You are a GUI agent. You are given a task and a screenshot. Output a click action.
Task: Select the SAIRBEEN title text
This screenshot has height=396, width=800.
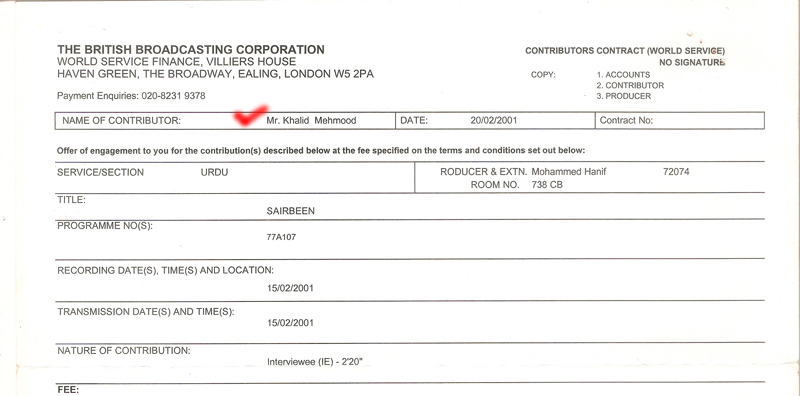click(290, 211)
